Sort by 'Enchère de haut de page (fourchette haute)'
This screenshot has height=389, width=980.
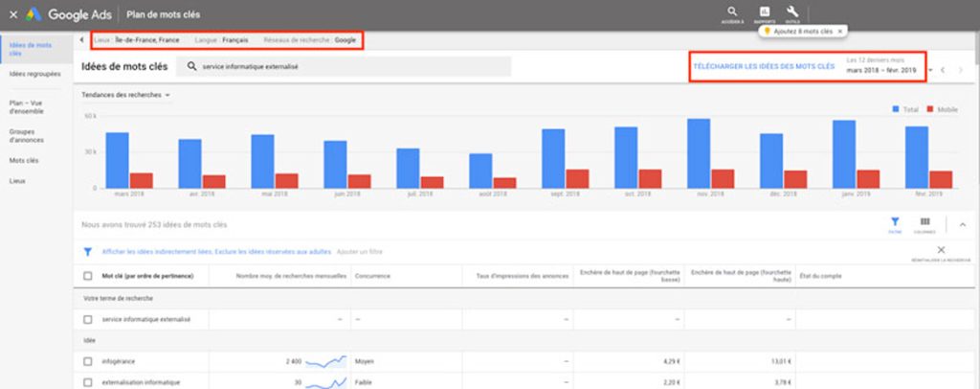coord(740,276)
